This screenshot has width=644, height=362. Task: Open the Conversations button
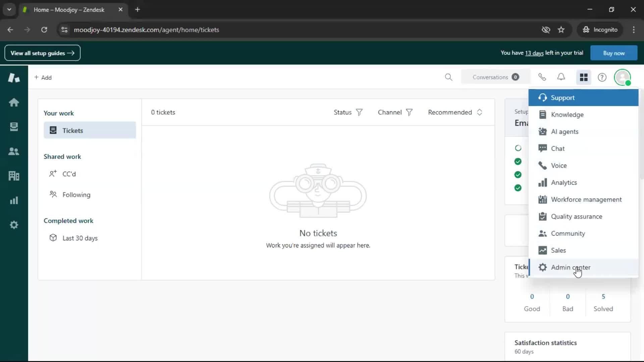(496, 77)
